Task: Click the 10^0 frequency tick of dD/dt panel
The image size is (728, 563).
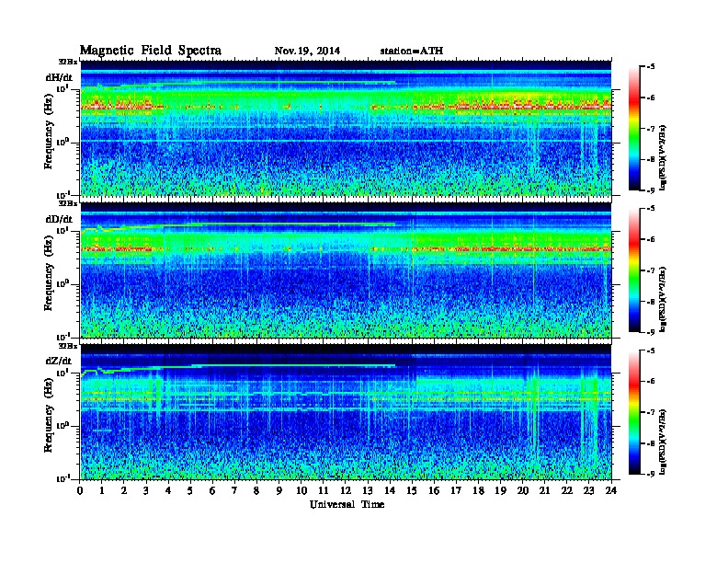Action: click(x=63, y=284)
